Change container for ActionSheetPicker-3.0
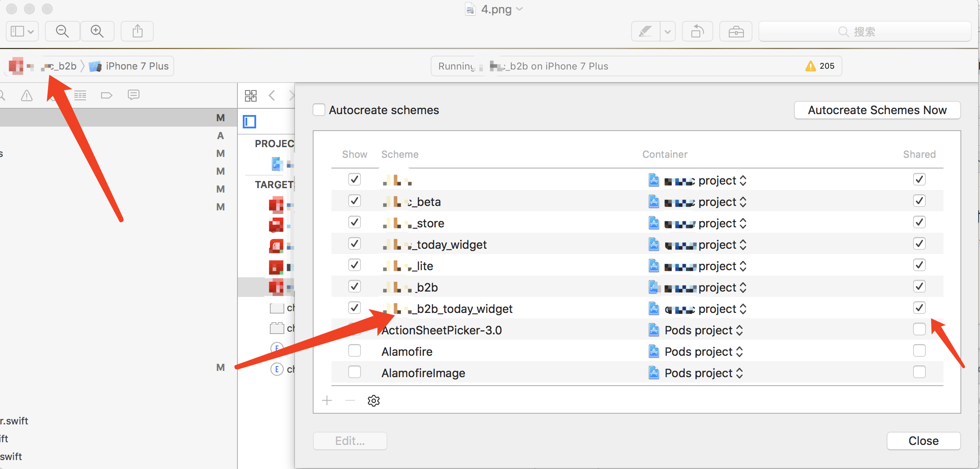 tap(696, 330)
